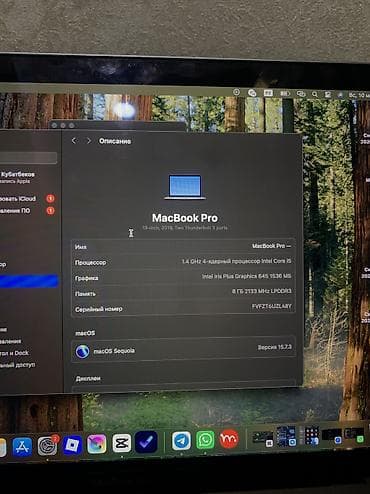Click the battery icon in menu bar
The image size is (370, 494).
pyautogui.click(x=285, y=94)
